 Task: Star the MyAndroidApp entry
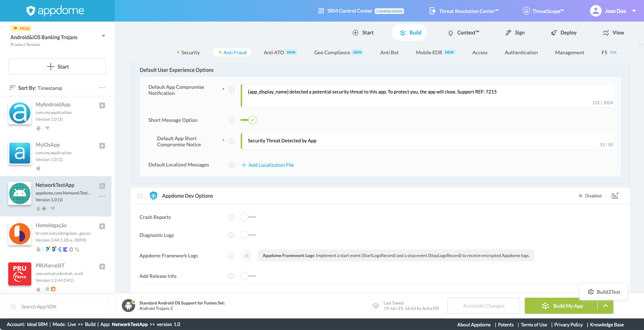point(102,105)
